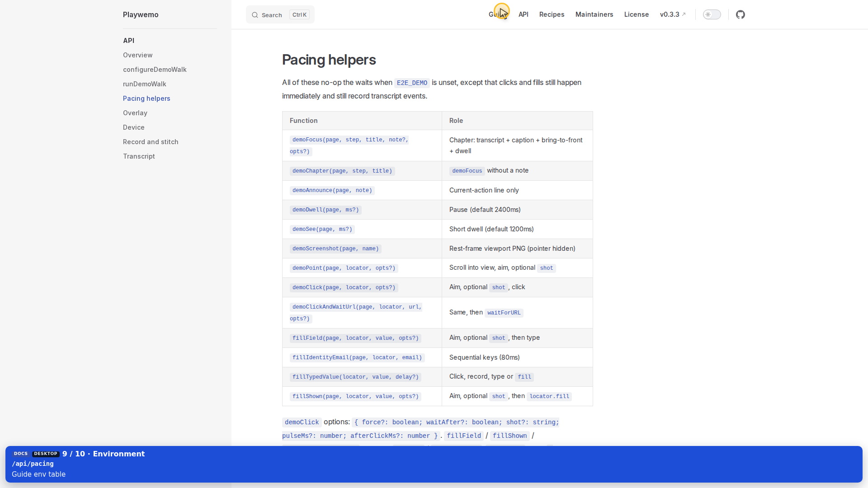Viewport: 868px width, 488px height.
Task: Click the 'Sequential keys (80ms)' cell
Action: coord(517,357)
